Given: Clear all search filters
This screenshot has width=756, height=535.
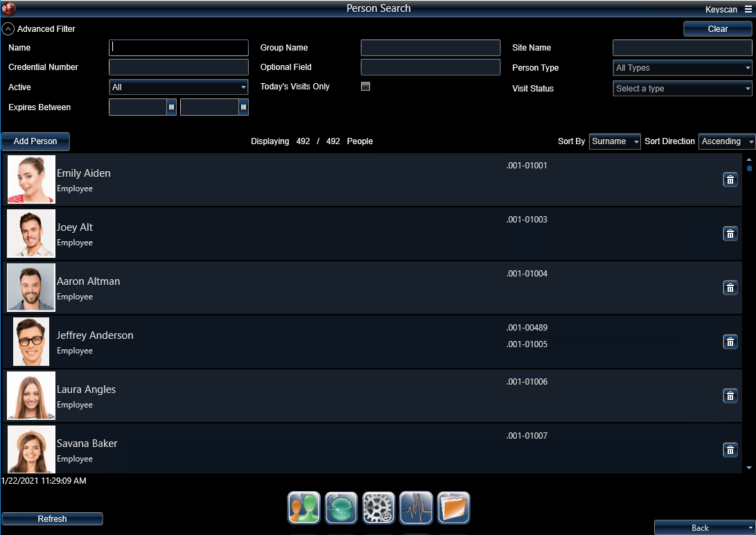Looking at the screenshot, I should tap(717, 28).
